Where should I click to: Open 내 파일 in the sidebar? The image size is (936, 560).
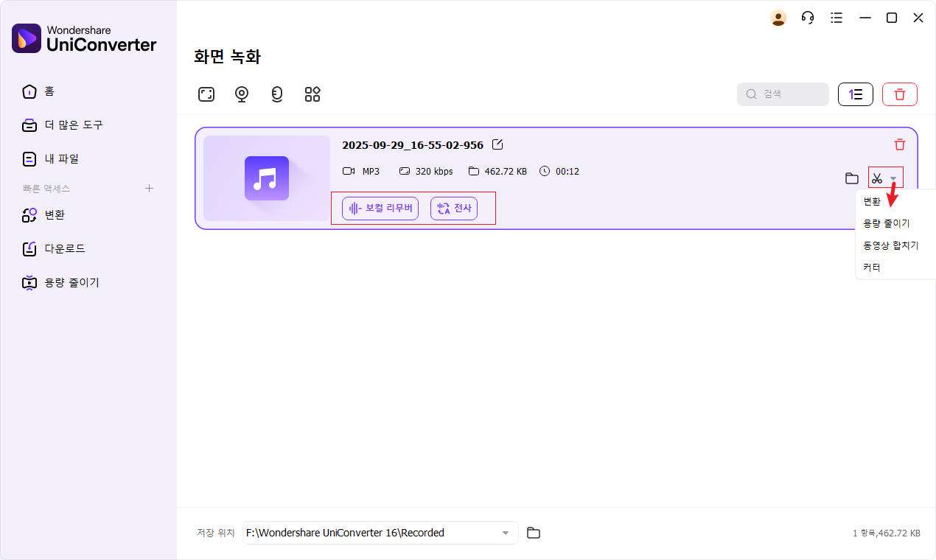[x=62, y=158]
